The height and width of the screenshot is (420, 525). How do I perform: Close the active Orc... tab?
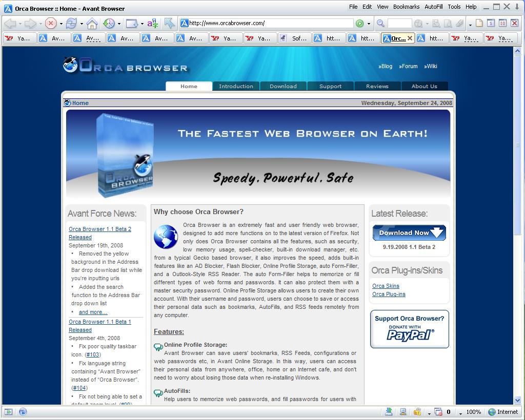click(410, 38)
